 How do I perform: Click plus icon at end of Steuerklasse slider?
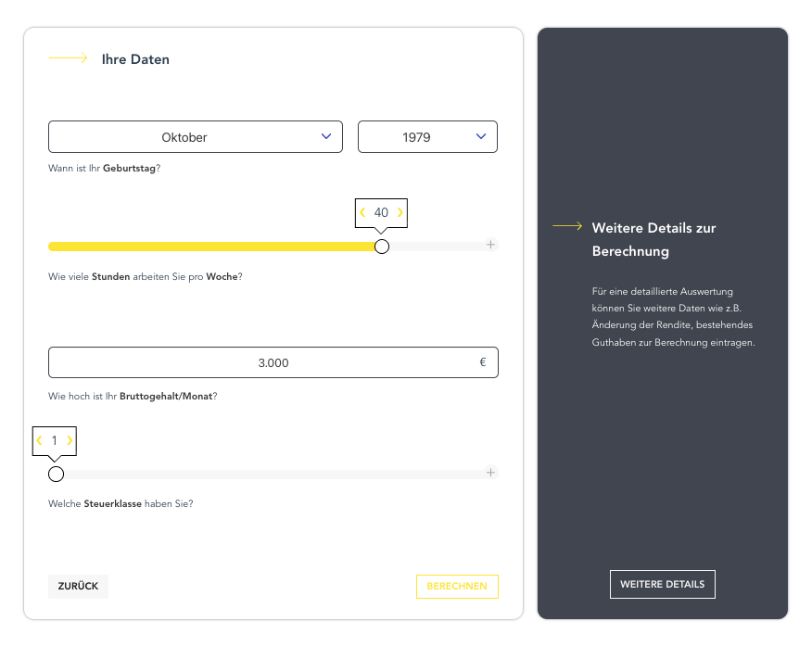pos(491,473)
